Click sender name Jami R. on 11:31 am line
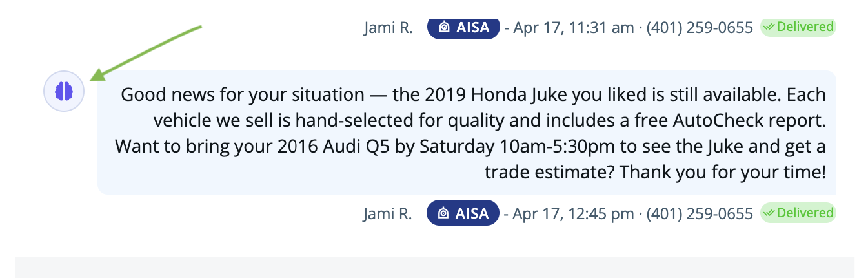The image size is (868, 278). pyautogui.click(x=388, y=28)
